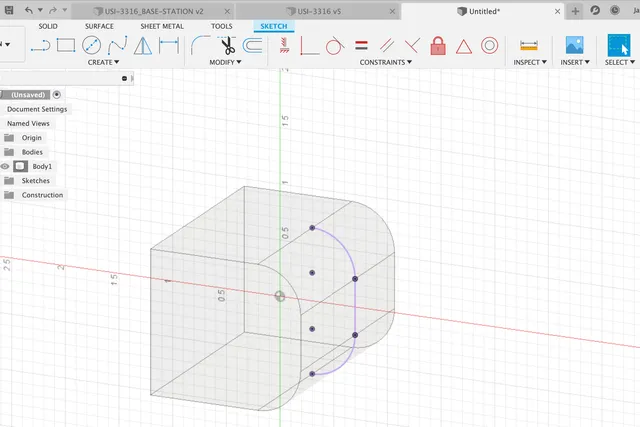This screenshot has height=427, width=640.
Task: Select Document Settings in browser
Action: click(x=37, y=109)
